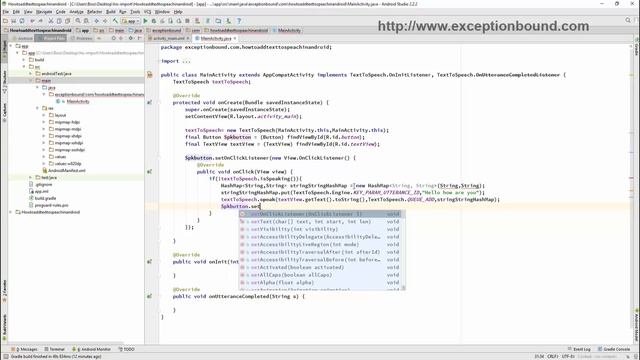This screenshot has width=640, height=360.
Task: Expand the mipmap-hdpi folder
Action: click(x=44, y=122)
